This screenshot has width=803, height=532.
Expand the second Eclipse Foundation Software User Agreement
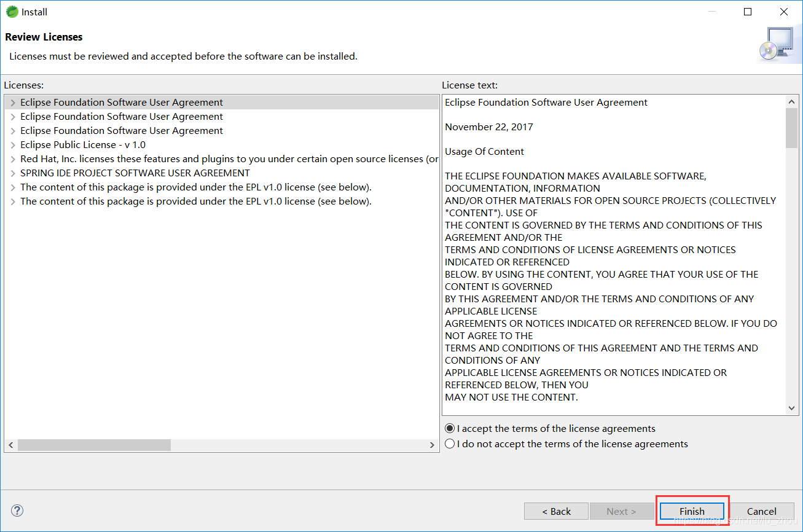coord(12,117)
